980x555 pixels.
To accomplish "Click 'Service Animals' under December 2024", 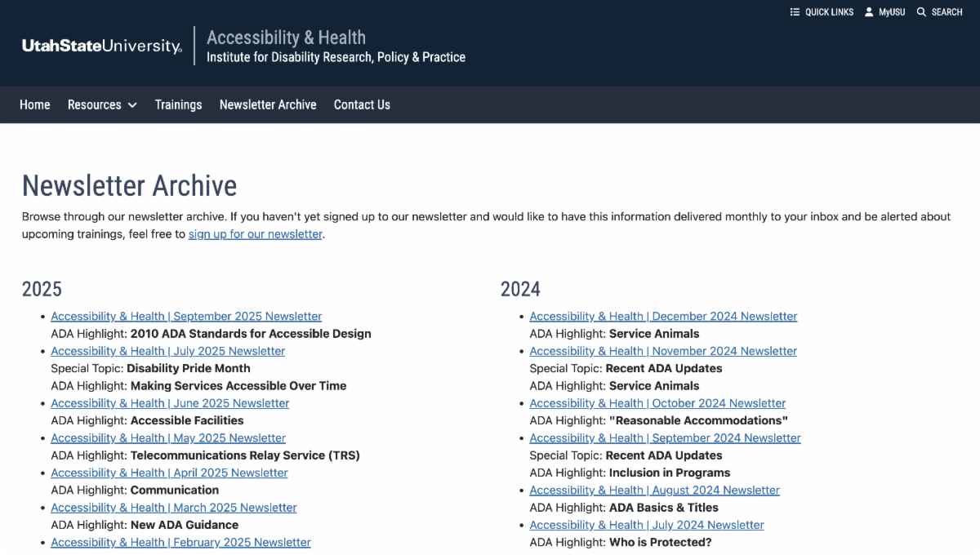I will pyautogui.click(x=654, y=334).
